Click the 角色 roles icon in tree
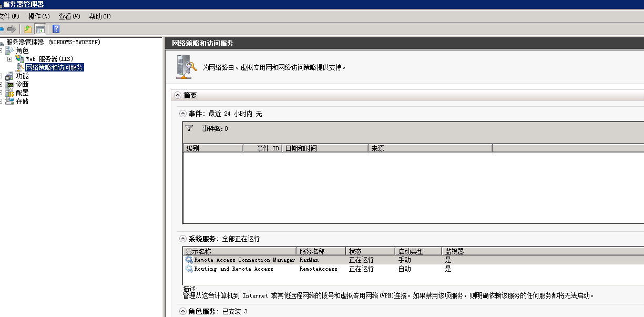644x317 pixels. tap(9, 50)
